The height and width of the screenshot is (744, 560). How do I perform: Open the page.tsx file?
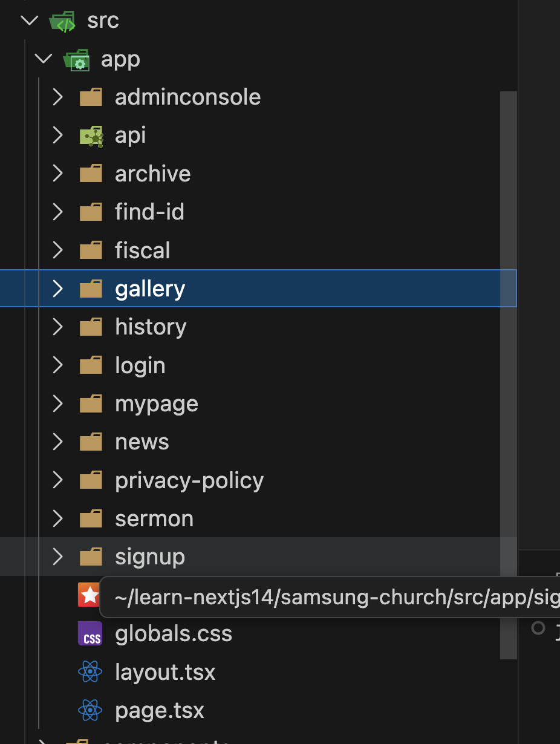(x=160, y=710)
